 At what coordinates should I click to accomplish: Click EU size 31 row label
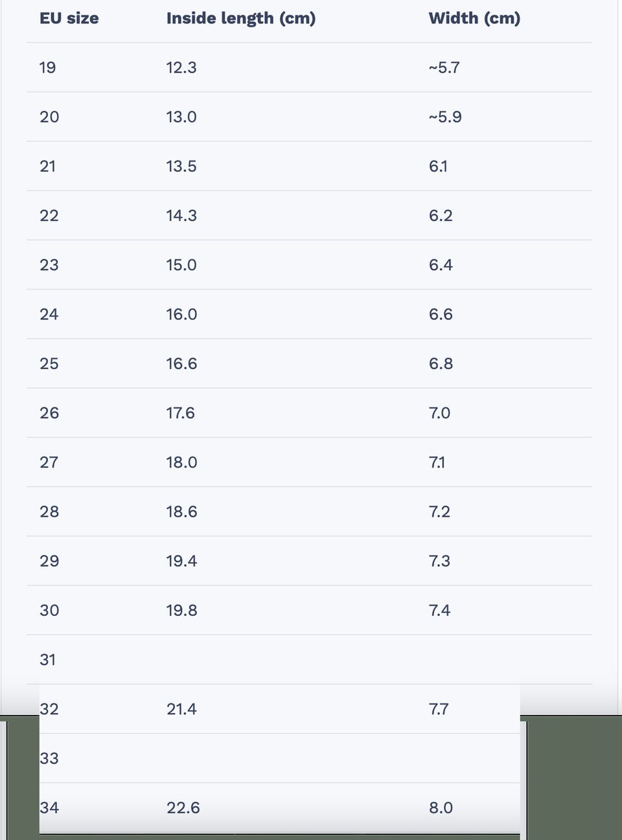48,659
